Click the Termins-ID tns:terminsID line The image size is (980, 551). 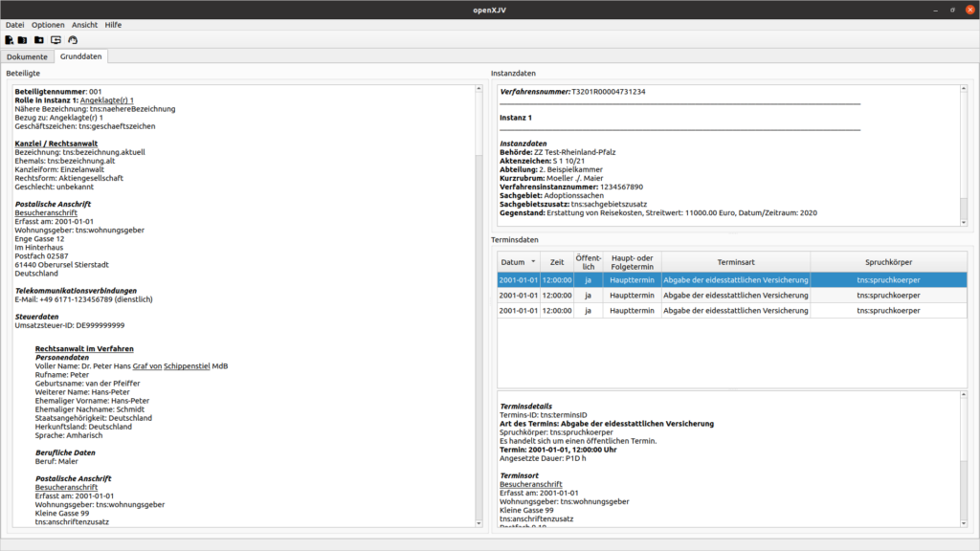(x=544, y=415)
